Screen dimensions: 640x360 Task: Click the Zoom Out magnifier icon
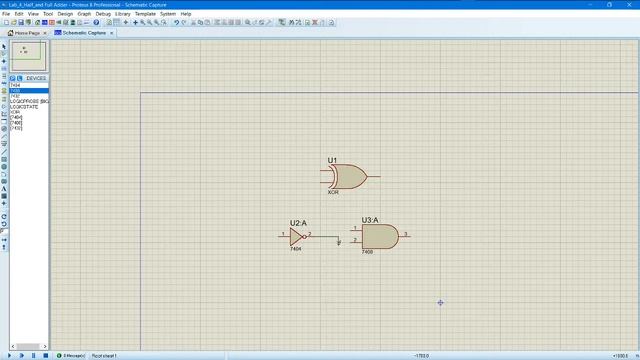coord(149,22)
